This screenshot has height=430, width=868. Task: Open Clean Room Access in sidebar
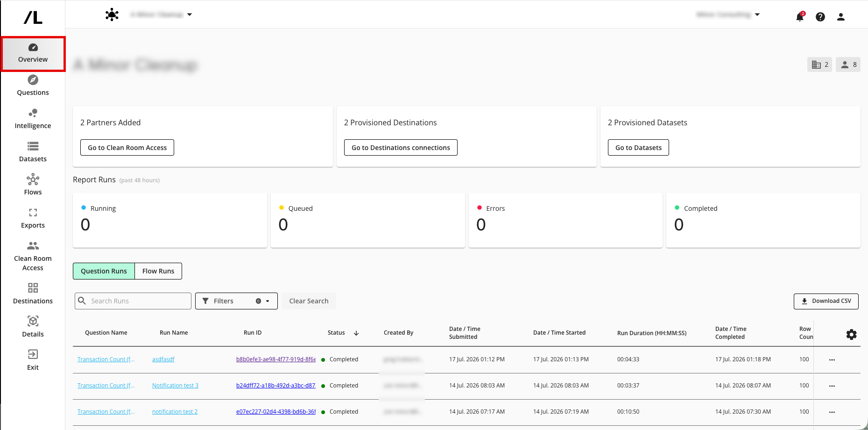point(33,256)
